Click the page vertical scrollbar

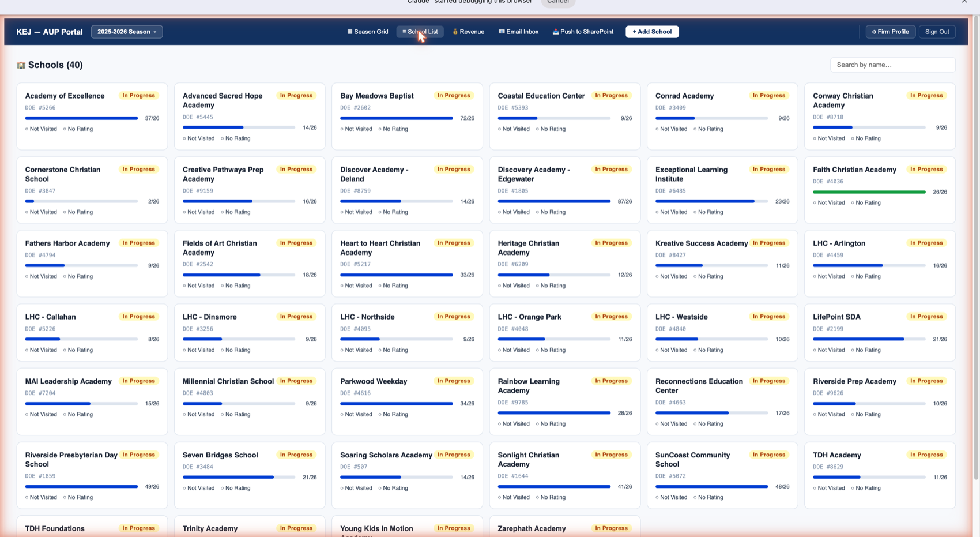(x=975, y=248)
